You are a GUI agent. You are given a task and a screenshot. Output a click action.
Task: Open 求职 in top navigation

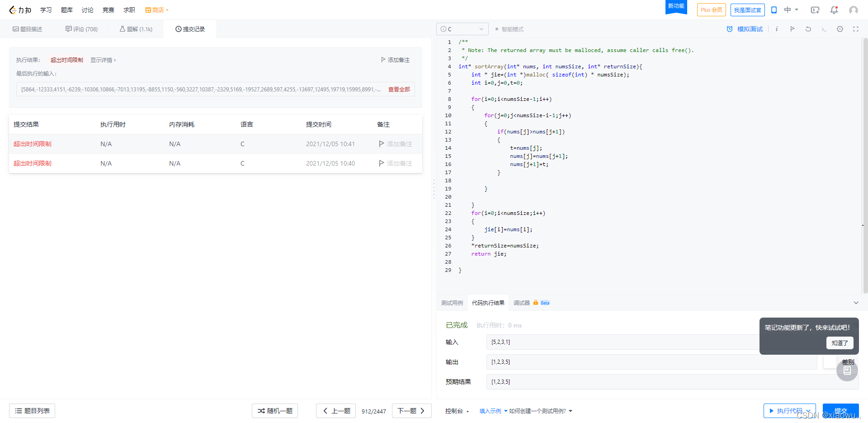click(x=129, y=10)
